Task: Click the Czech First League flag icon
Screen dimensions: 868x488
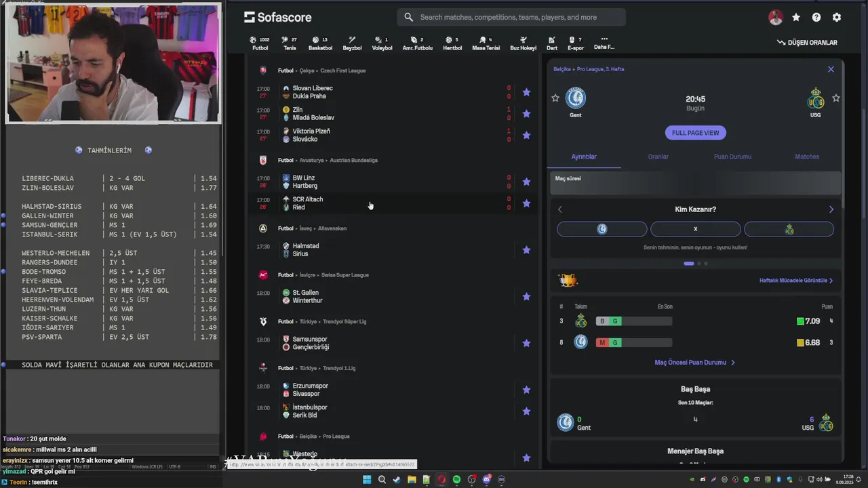Action: tap(263, 70)
